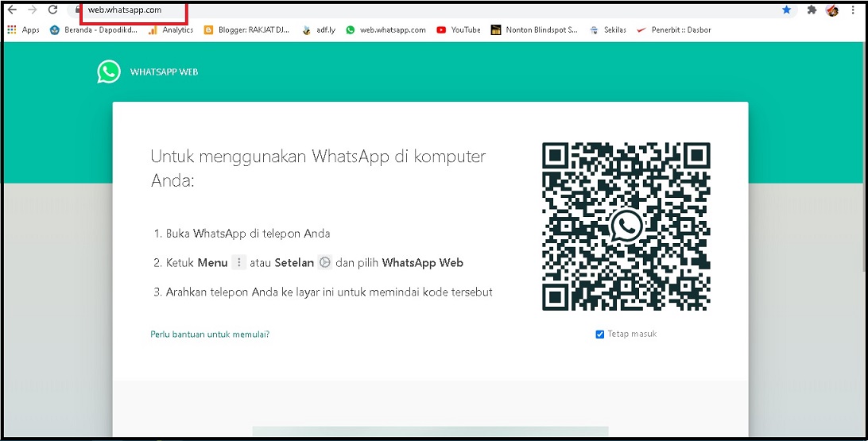Click the Setelan gear icon in step 2
The height and width of the screenshot is (441, 868).
tap(325, 262)
